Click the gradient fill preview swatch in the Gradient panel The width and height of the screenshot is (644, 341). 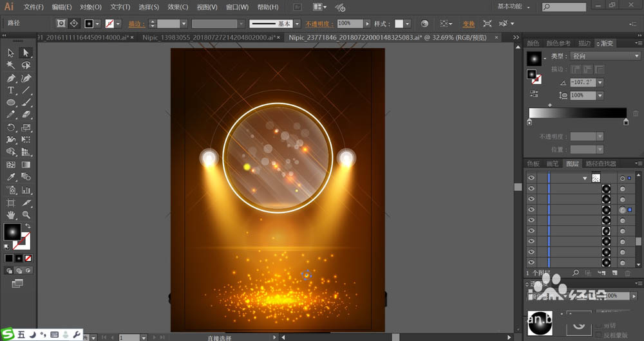pos(535,59)
